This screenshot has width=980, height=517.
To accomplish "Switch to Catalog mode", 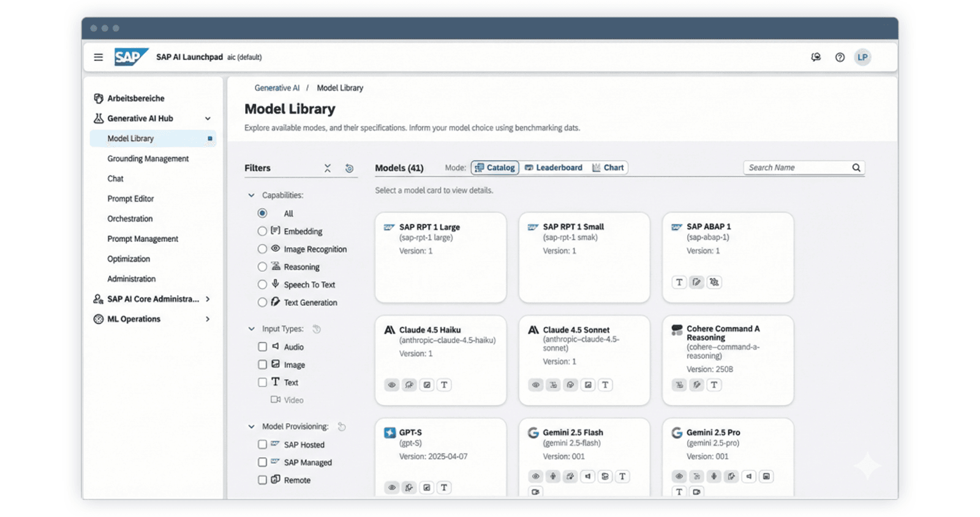I will pyautogui.click(x=495, y=167).
